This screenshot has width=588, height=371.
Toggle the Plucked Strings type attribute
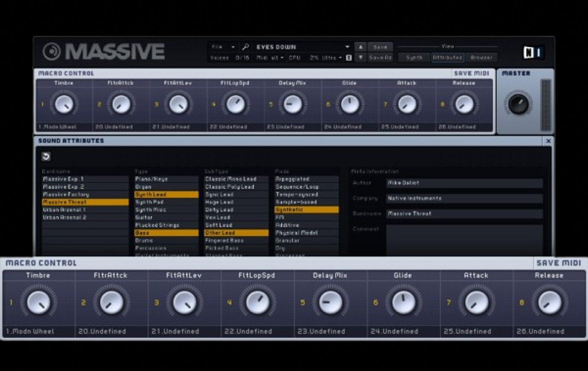[166, 225]
